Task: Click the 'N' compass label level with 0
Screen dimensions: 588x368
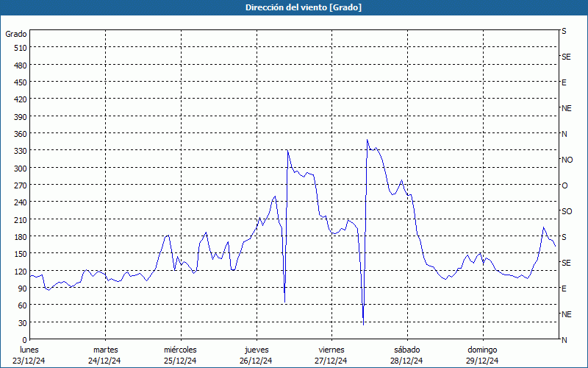Action: tap(564, 340)
